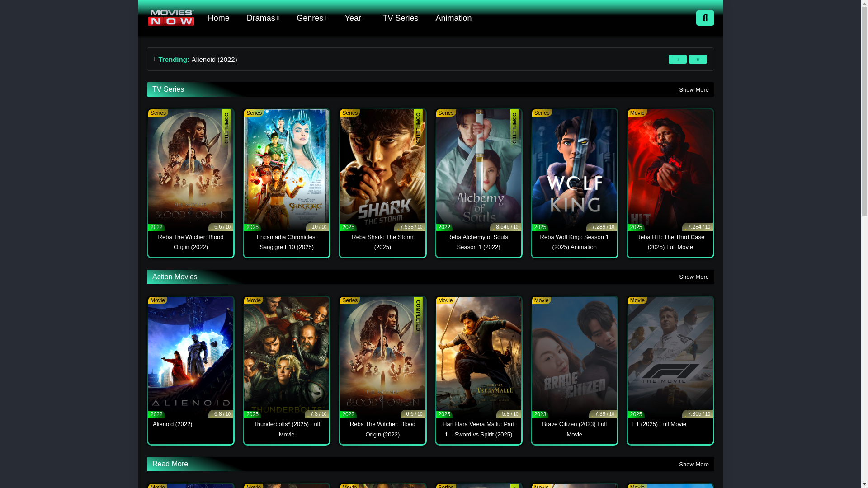Image resolution: width=868 pixels, height=488 pixels.
Task: Open Alienoid poster in Action Movies
Action: coord(191,357)
